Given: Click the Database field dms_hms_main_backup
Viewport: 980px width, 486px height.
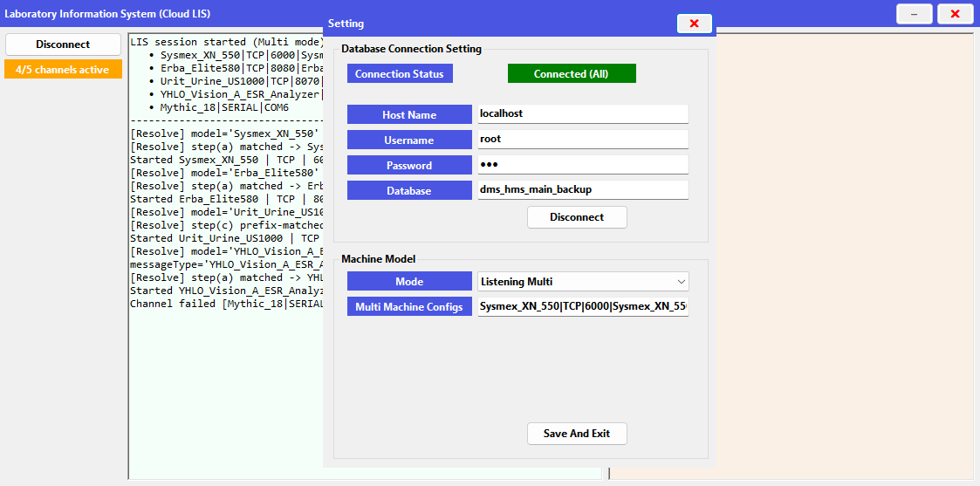Looking at the screenshot, I should pos(583,190).
